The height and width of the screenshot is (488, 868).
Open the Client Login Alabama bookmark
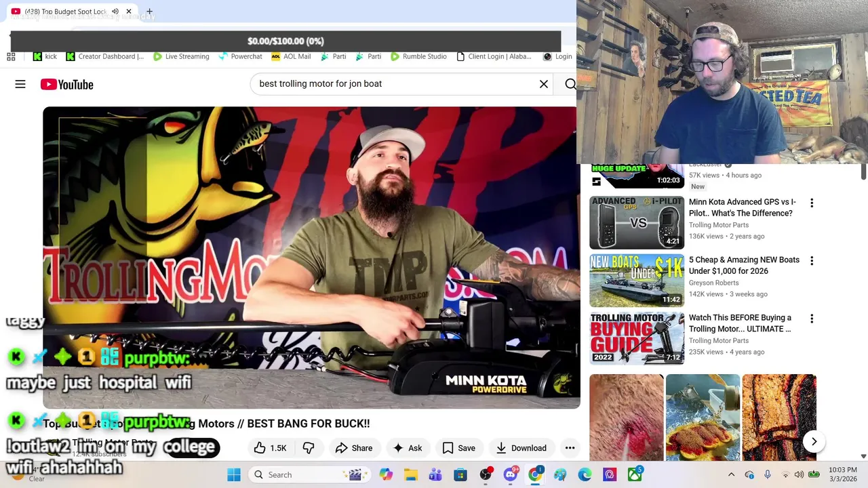pos(494,56)
